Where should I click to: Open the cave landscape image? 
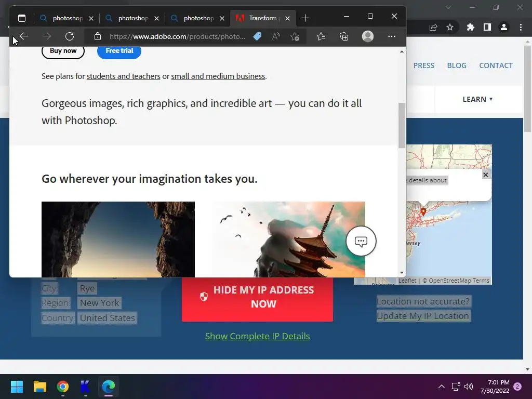click(x=118, y=239)
